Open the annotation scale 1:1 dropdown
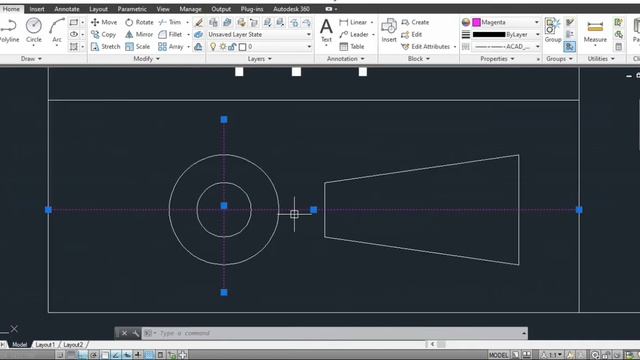Screen dimensions: 640x360 pos(552,355)
